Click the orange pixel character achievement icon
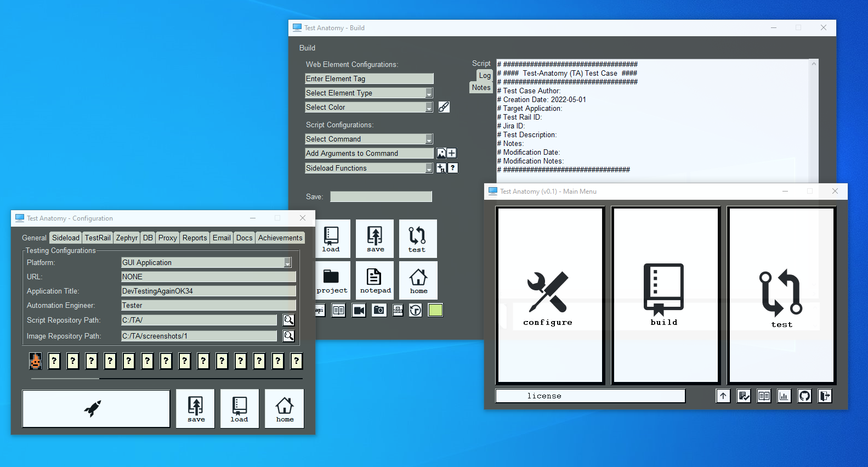The height and width of the screenshot is (467, 868). [36, 361]
